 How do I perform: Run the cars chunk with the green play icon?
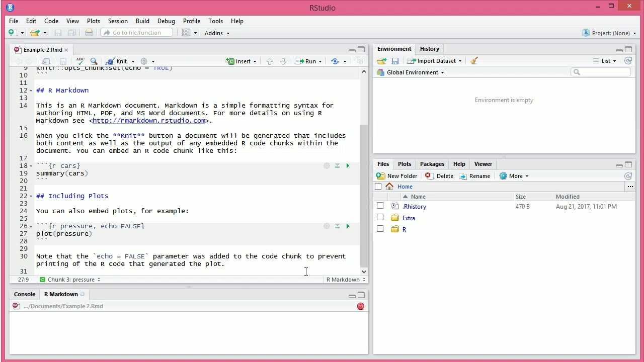click(x=347, y=165)
